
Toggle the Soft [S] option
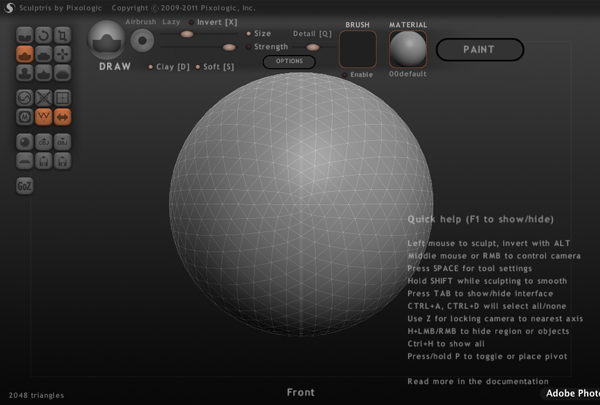pyautogui.click(x=198, y=67)
